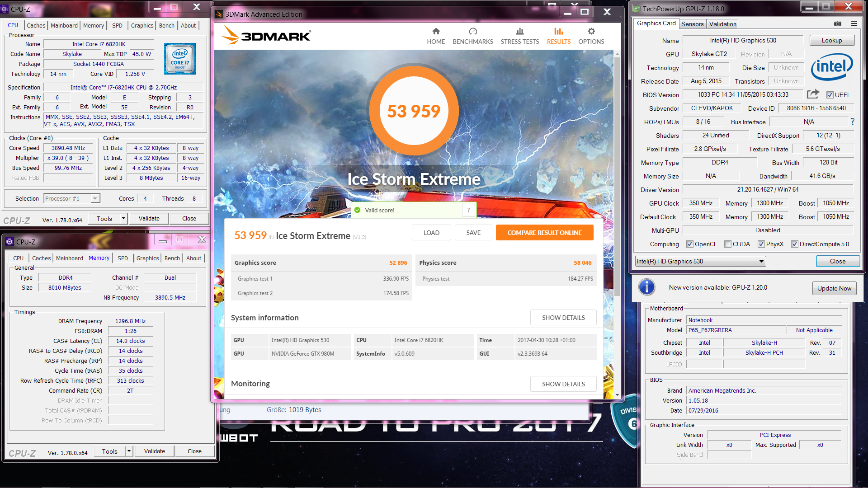The image size is (868, 488).
Task: Open the Results section in 3DMark
Action: tap(559, 36)
